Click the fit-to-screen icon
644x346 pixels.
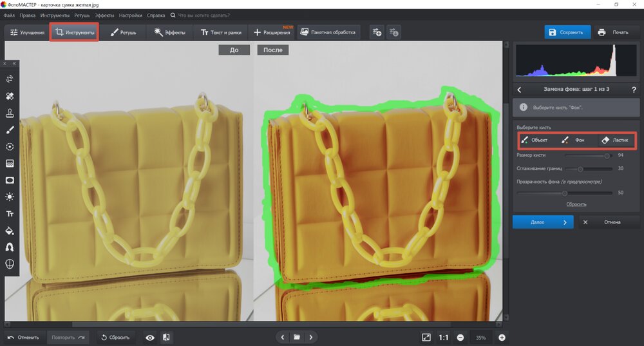pos(426,337)
